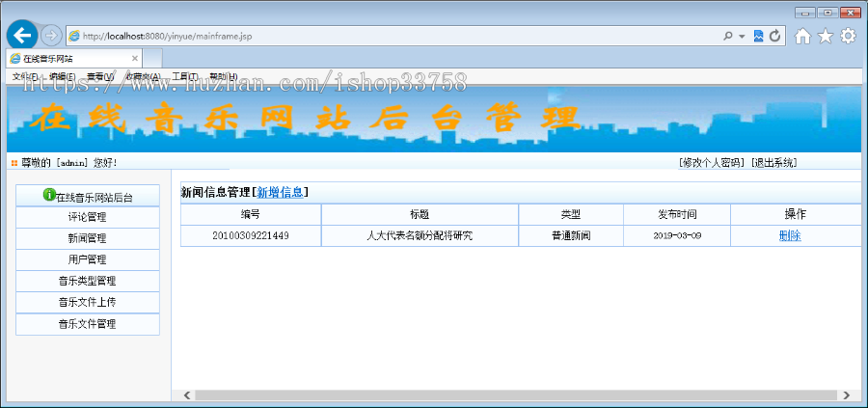The height and width of the screenshot is (408, 868).
Task: Minimize the browser window
Action: 805,13
